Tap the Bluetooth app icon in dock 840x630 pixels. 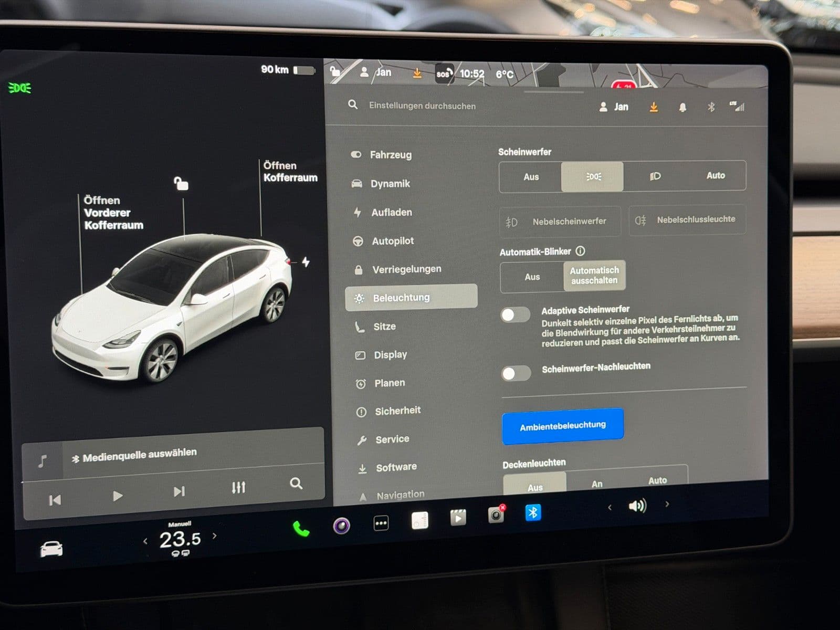(533, 512)
